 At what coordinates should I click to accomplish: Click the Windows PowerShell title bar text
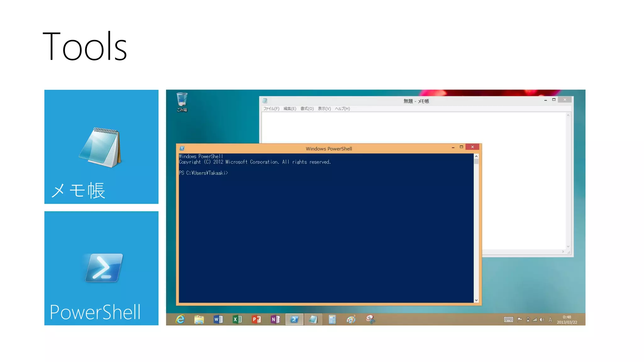tap(329, 149)
